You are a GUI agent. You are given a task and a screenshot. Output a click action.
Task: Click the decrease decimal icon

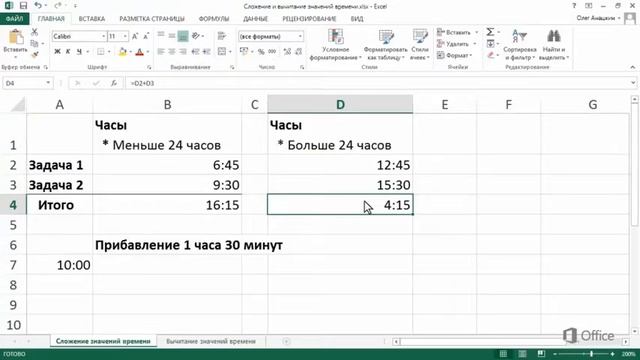coord(298,51)
